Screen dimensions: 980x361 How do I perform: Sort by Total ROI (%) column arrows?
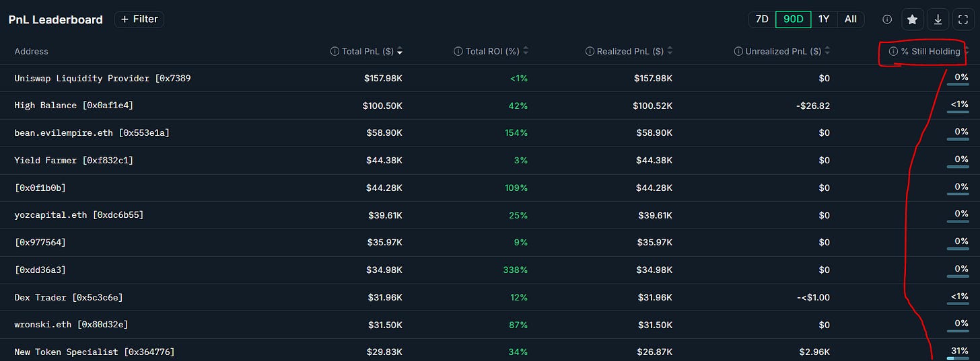(x=526, y=52)
